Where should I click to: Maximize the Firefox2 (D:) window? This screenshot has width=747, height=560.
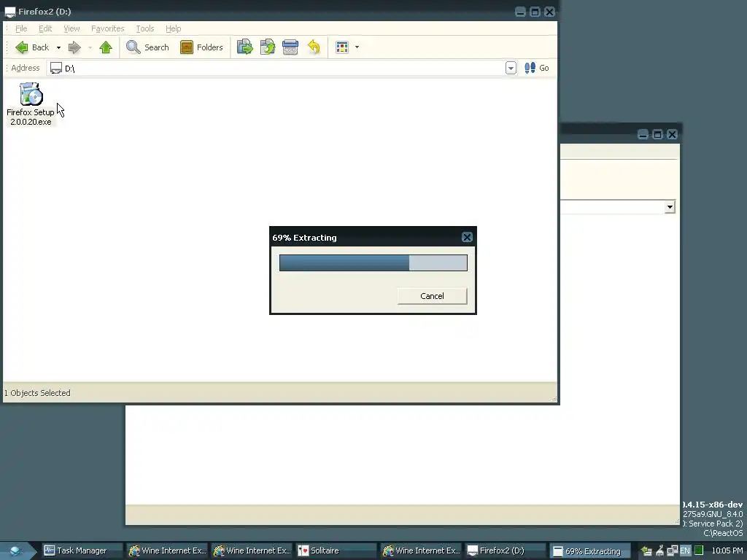535,12
